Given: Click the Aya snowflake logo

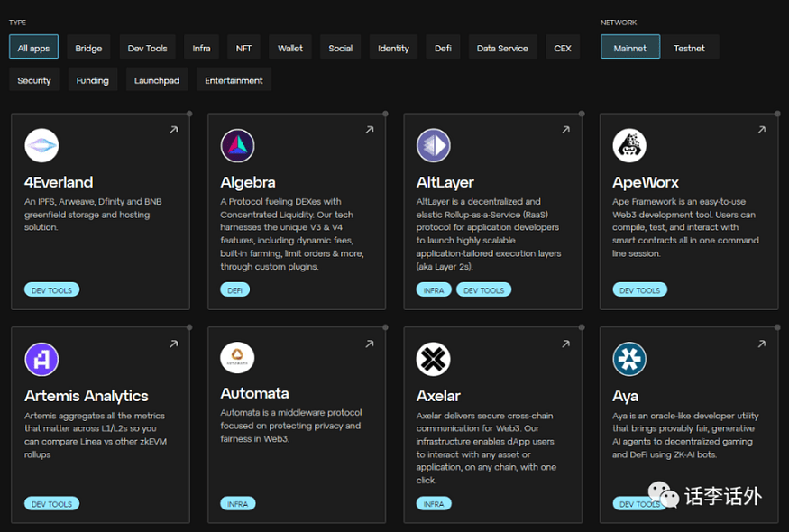Looking at the screenshot, I should (629, 360).
